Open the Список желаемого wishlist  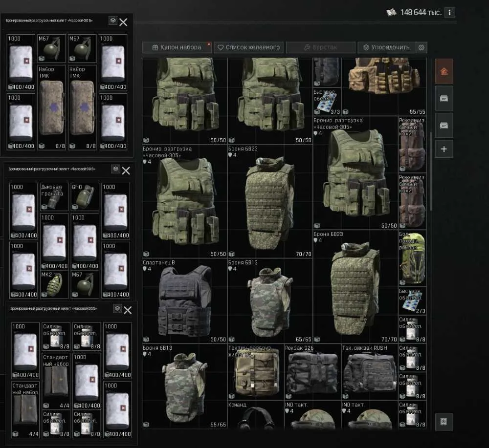[x=248, y=47]
